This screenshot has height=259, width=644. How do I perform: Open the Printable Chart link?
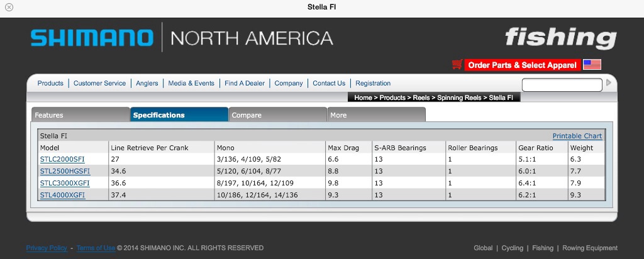tap(577, 136)
